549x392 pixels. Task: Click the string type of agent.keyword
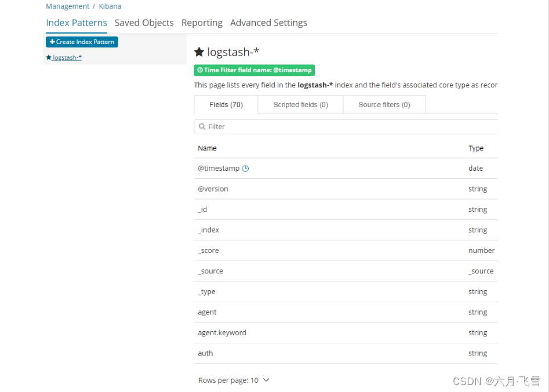coord(478,333)
